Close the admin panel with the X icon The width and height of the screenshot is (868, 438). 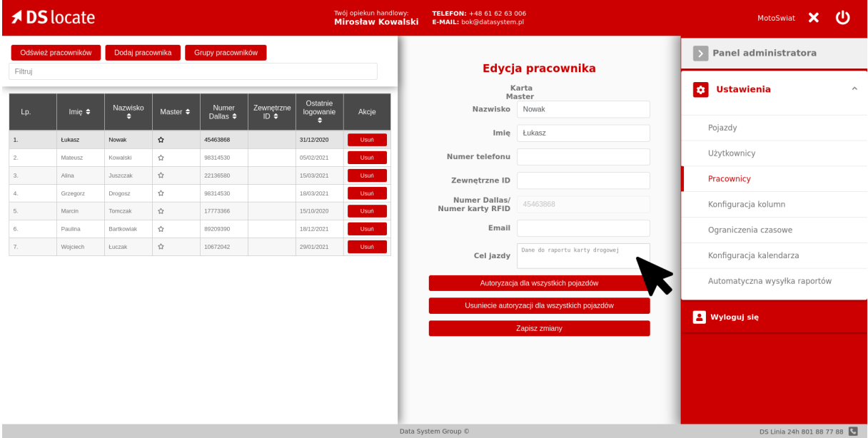pyautogui.click(x=814, y=17)
